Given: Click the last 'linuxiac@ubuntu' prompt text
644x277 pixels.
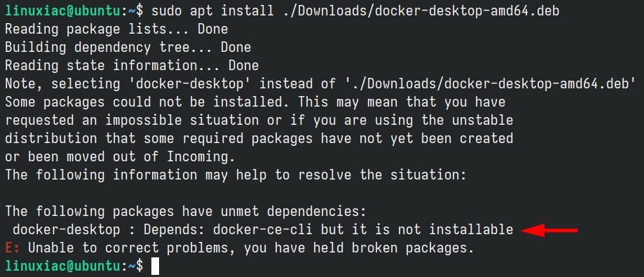Looking at the screenshot, I should (x=63, y=266).
